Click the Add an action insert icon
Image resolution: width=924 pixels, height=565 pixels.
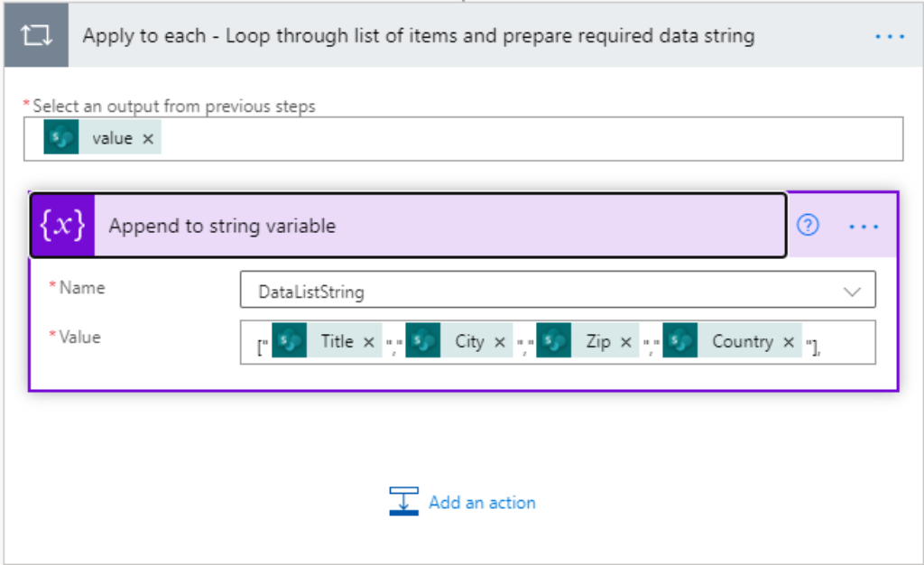tap(404, 502)
